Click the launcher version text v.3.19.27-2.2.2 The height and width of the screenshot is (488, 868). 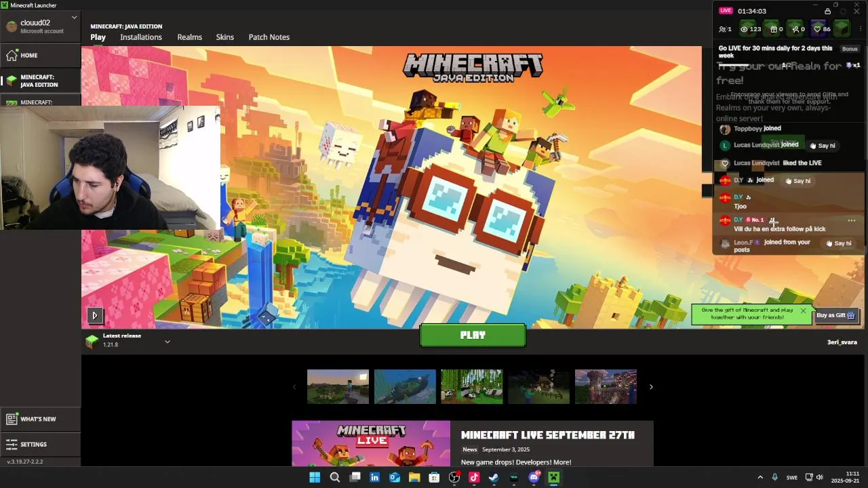(x=25, y=462)
